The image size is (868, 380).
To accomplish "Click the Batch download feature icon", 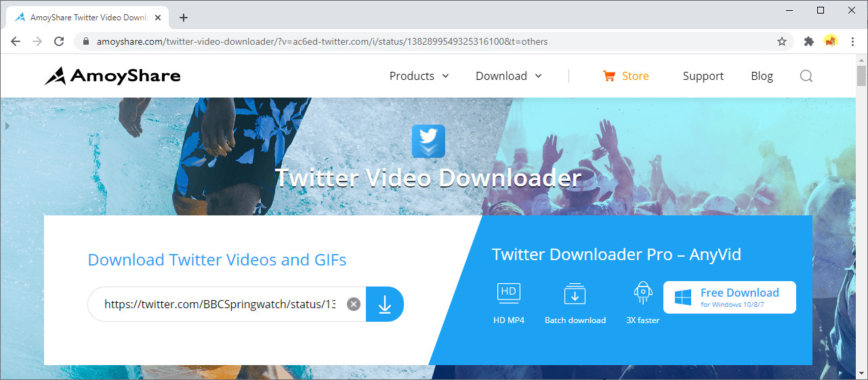I will [575, 293].
